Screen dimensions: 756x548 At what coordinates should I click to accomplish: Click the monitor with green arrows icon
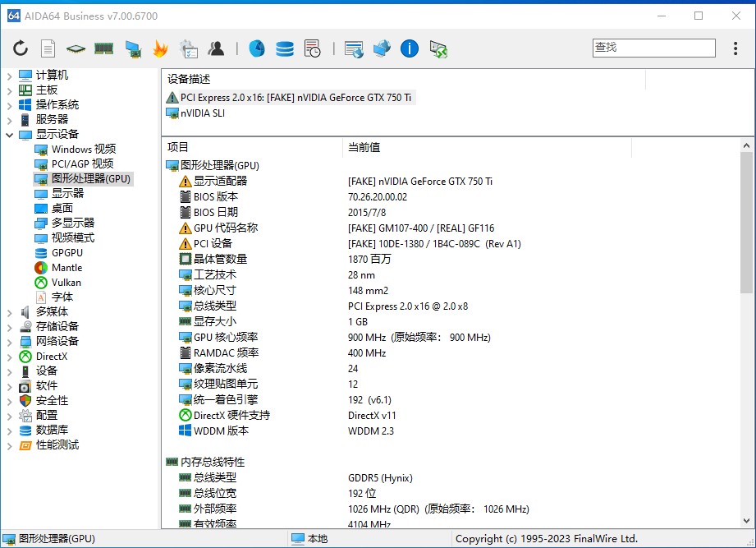tap(438, 48)
